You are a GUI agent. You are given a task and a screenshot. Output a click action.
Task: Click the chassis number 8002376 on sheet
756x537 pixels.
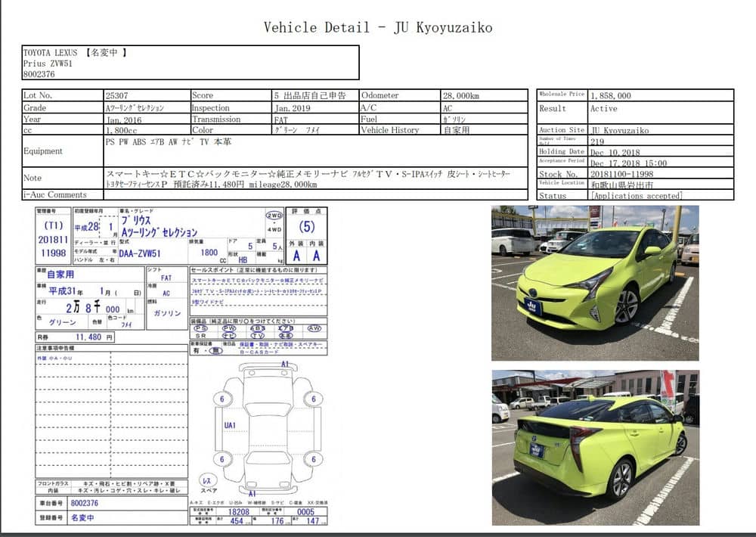click(85, 503)
